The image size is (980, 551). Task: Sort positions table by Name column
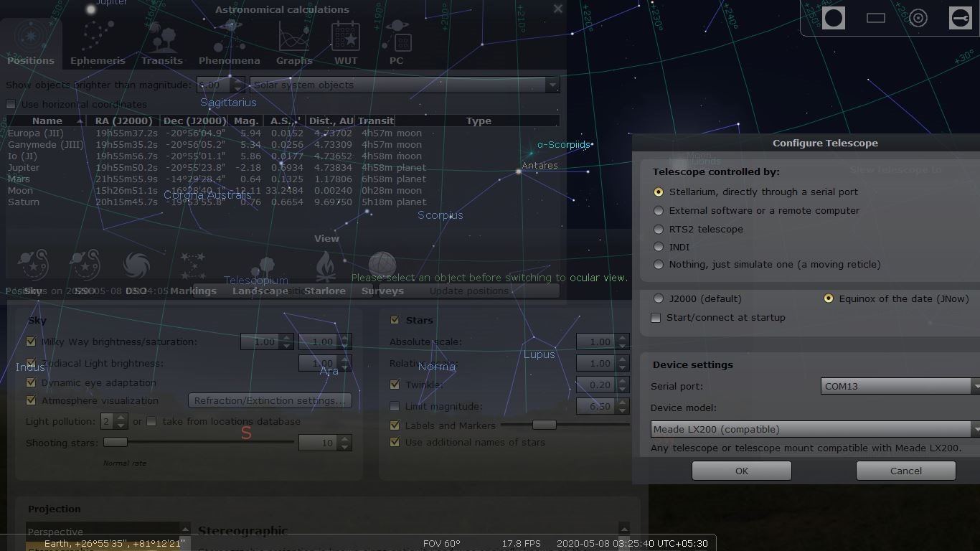pyautogui.click(x=47, y=121)
